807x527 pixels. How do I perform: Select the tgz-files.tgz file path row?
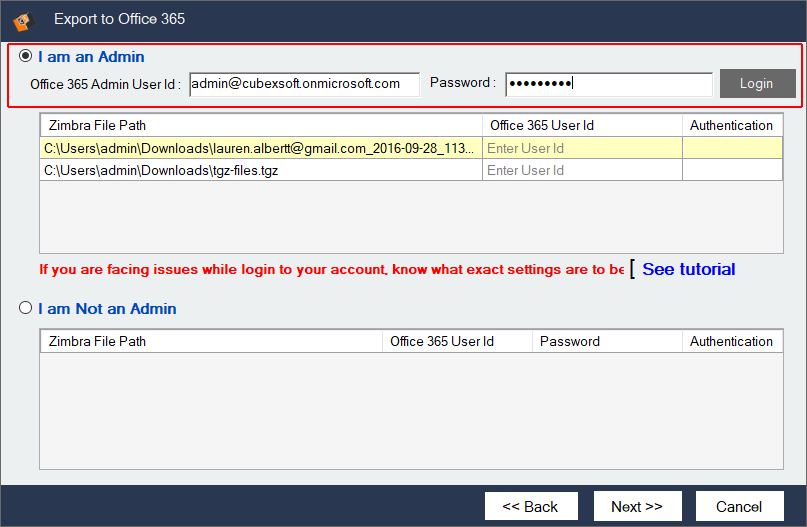click(260, 170)
